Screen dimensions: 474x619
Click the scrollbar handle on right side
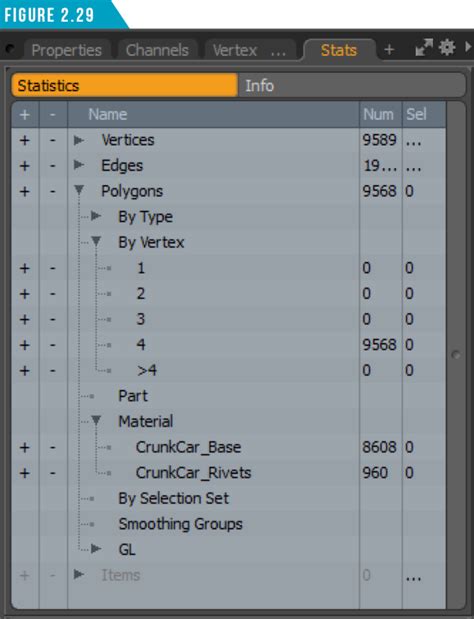pyautogui.click(x=456, y=355)
